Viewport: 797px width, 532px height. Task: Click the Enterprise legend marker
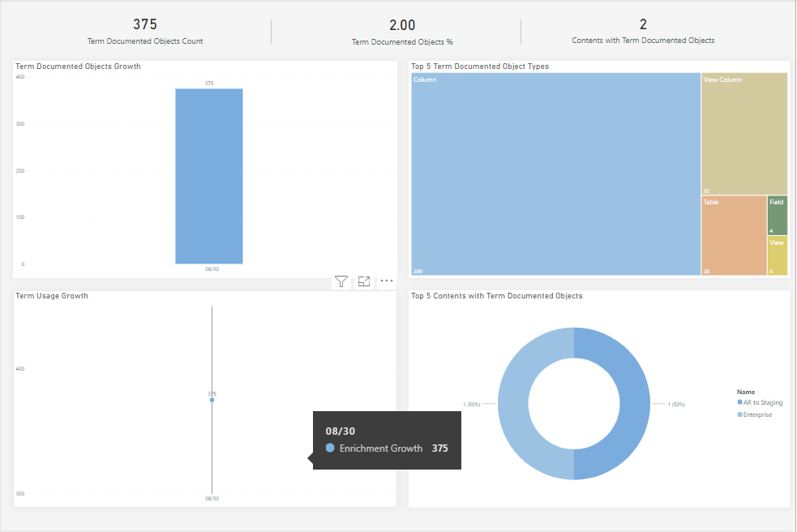[739, 414]
